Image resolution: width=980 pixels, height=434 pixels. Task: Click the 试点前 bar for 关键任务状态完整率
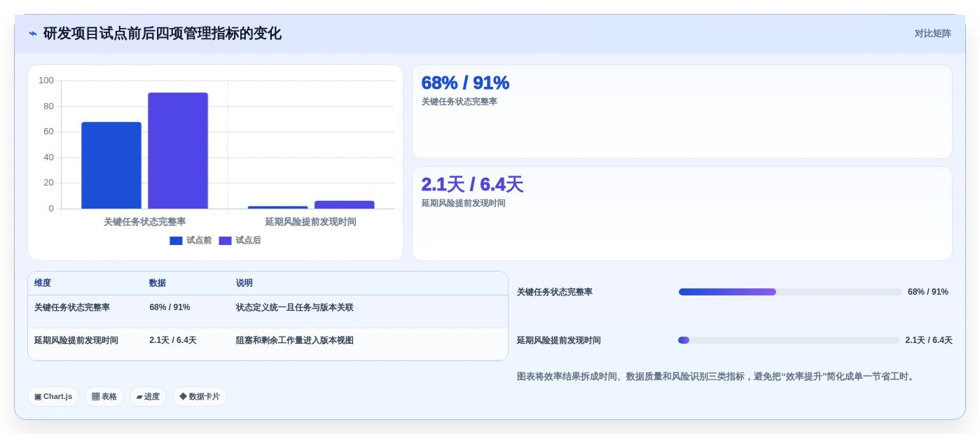pyautogui.click(x=111, y=165)
